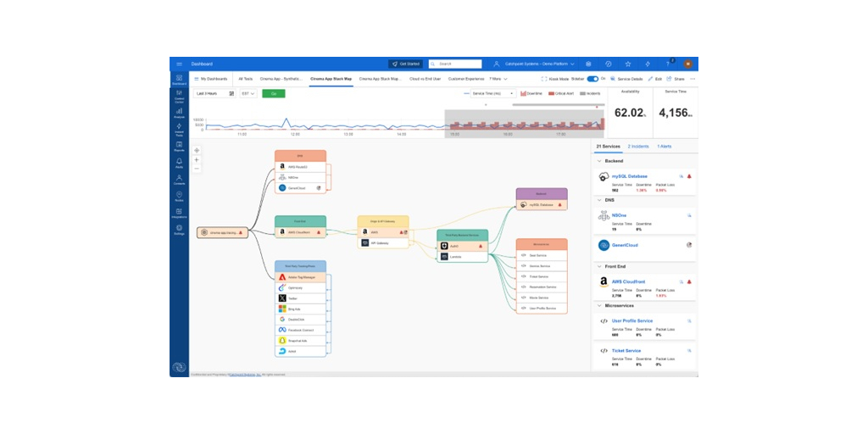Open Integrations in the left sidebar
The height and width of the screenshot is (434, 868).
click(x=179, y=213)
